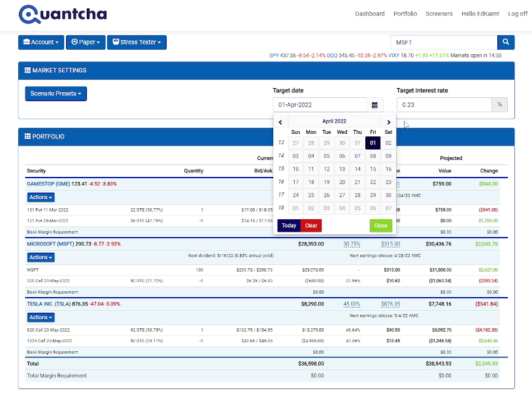Image resolution: width=532 pixels, height=393 pixels.
Task: Click the Tesla 45.00% volatility link
Action: tap(352, 304)
